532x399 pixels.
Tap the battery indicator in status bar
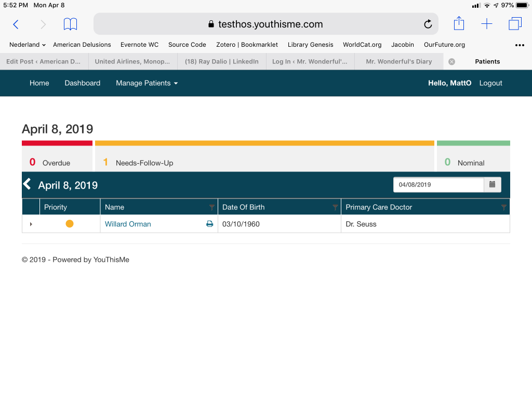(522, 5)
